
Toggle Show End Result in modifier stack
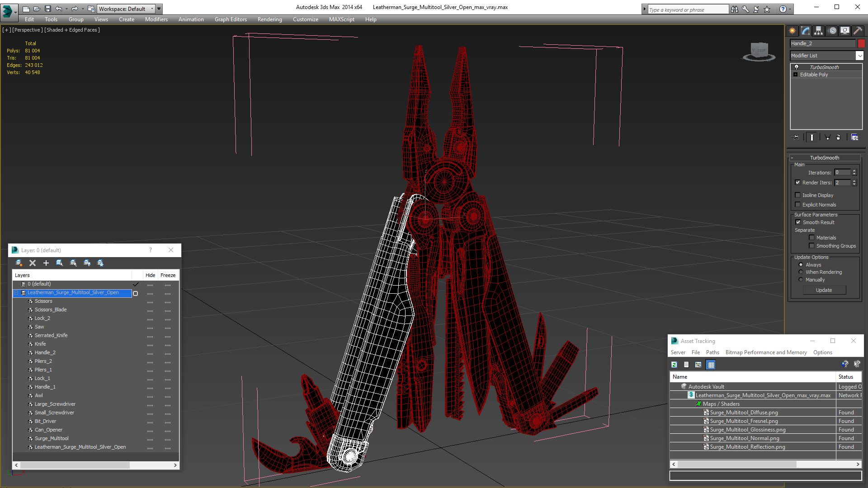click(x=812, y=137)
